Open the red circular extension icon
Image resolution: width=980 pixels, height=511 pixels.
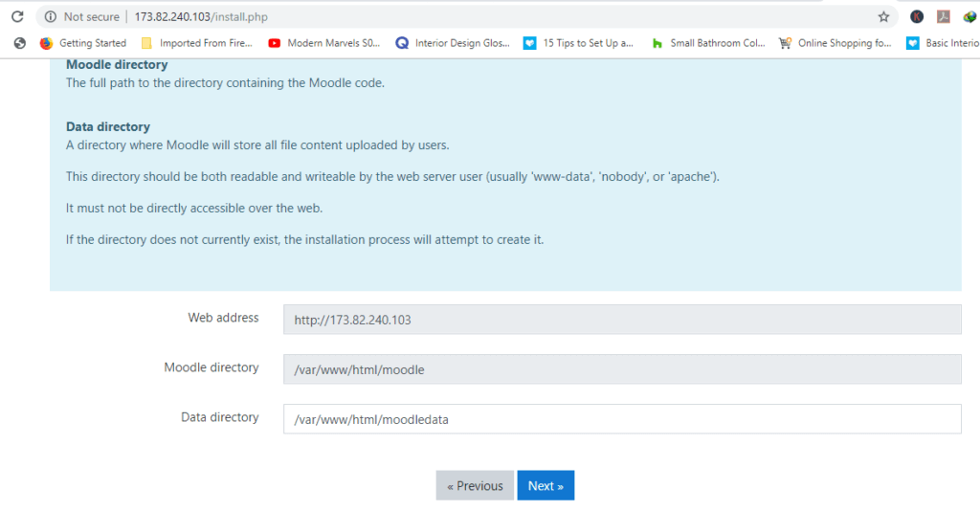coord(917,16)
